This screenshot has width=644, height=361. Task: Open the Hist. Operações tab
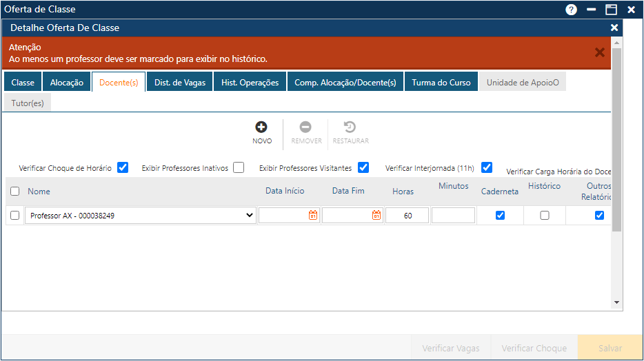pos(250,83)
